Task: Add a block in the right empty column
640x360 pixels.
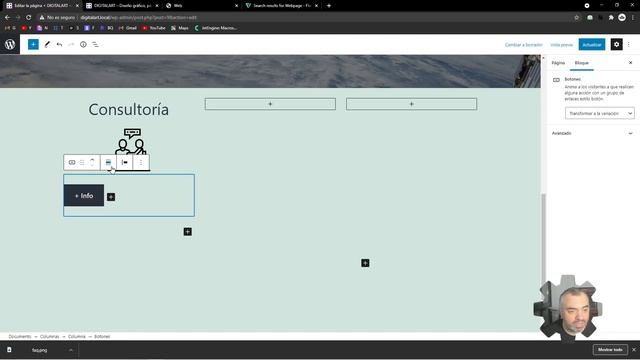Action: [411, 104]
